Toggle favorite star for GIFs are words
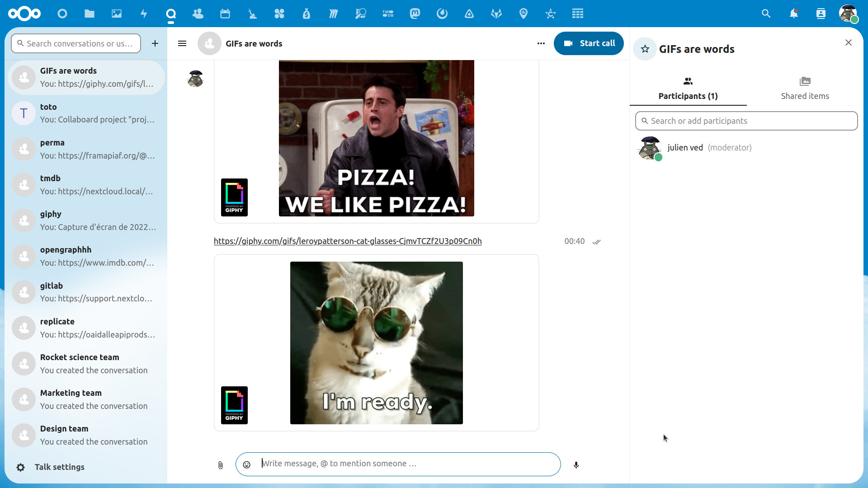Image resolution: width=868 pixels, height=488 pixels. (x=645, y=49)
